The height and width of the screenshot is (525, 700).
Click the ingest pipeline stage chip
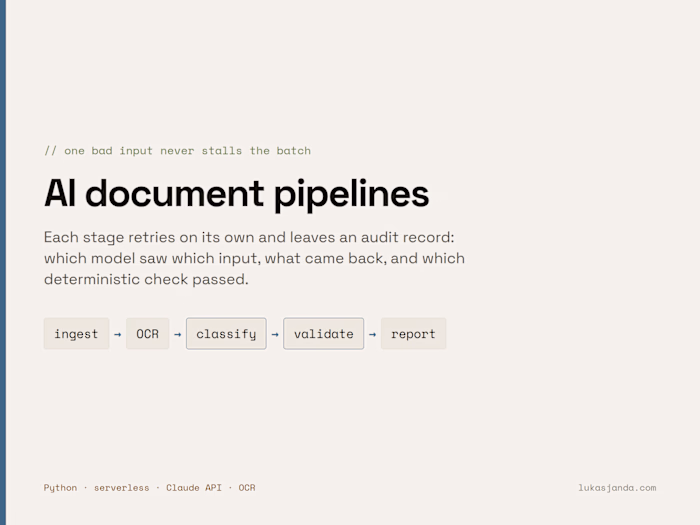pos(76,333)
